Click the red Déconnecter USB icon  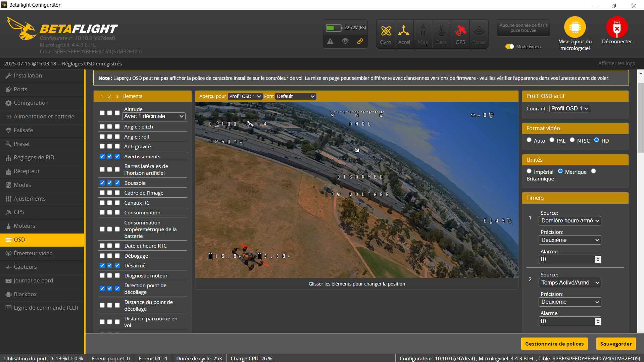point(616,27)
